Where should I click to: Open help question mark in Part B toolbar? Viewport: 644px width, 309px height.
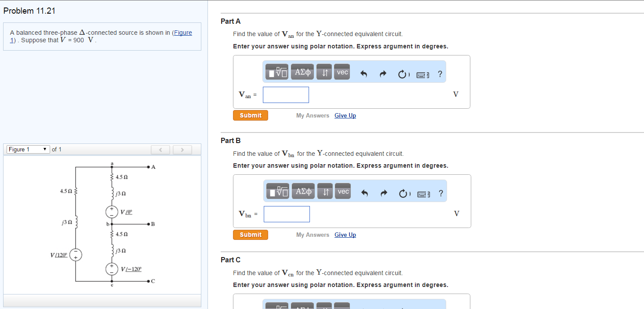tap(440, 193)
